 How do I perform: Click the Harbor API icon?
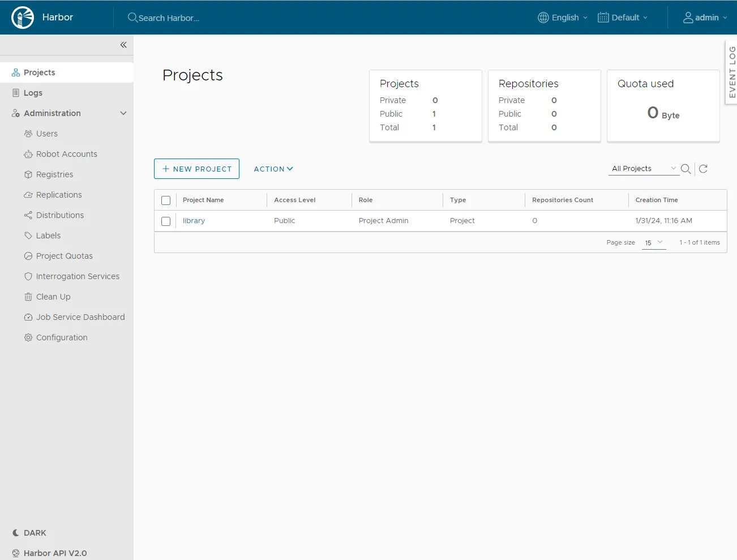tap(16, 553)
